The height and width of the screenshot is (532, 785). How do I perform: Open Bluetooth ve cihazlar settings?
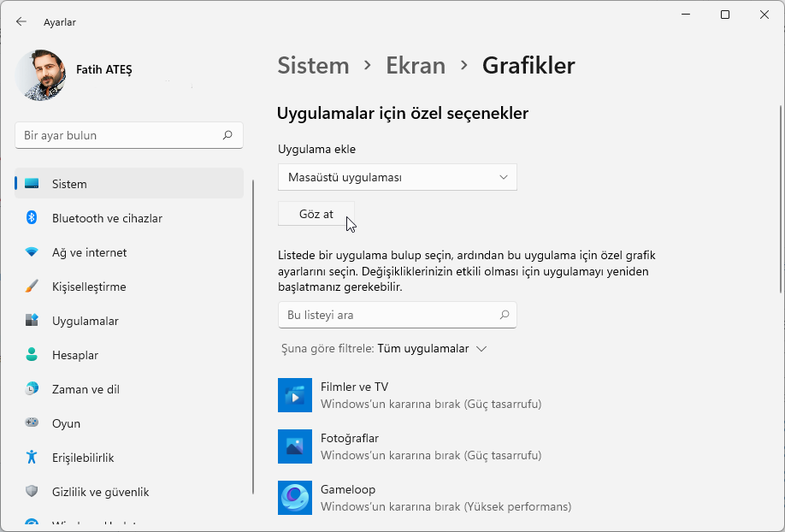(129, 218)
